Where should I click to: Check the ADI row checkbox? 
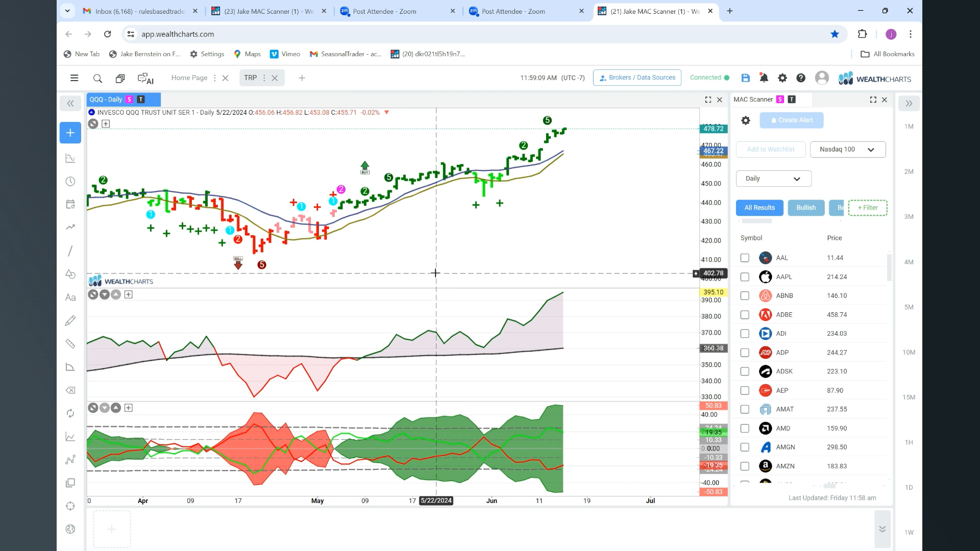click(x=745, y=334)
